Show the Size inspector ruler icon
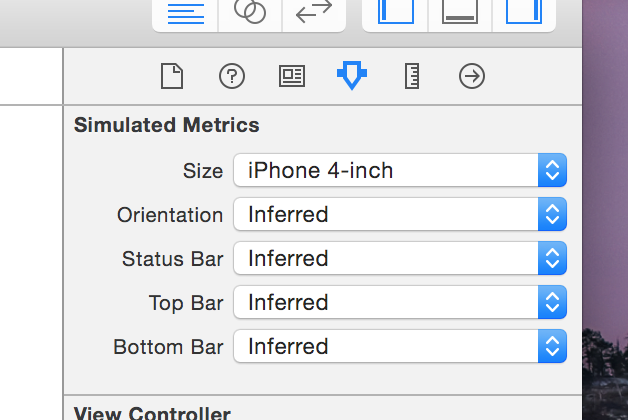 (x=411, y=76)
